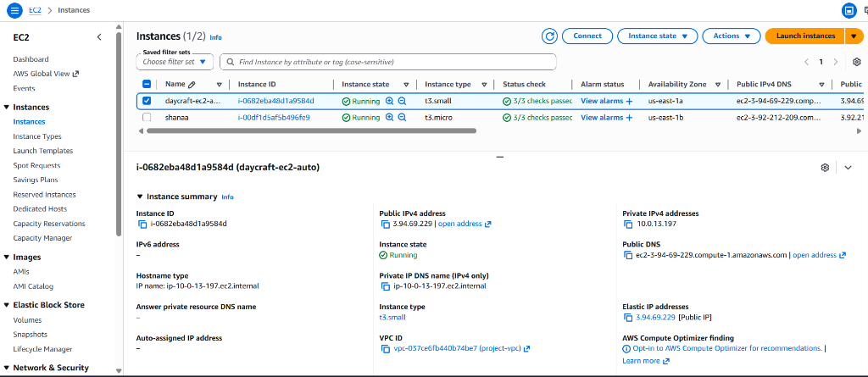Copy Public IPv4 address 3.94.69.229
Screen dimensions: 868x377
(x=386, y=225)
